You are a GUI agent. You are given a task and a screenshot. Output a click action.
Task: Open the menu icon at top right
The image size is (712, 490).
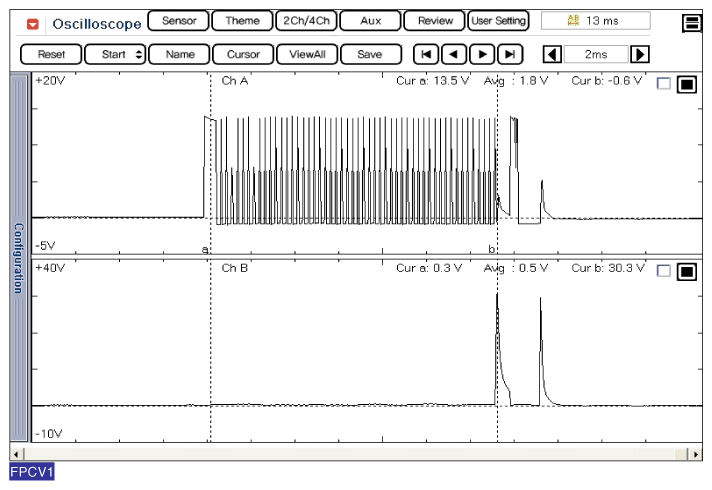pos(691,23)
